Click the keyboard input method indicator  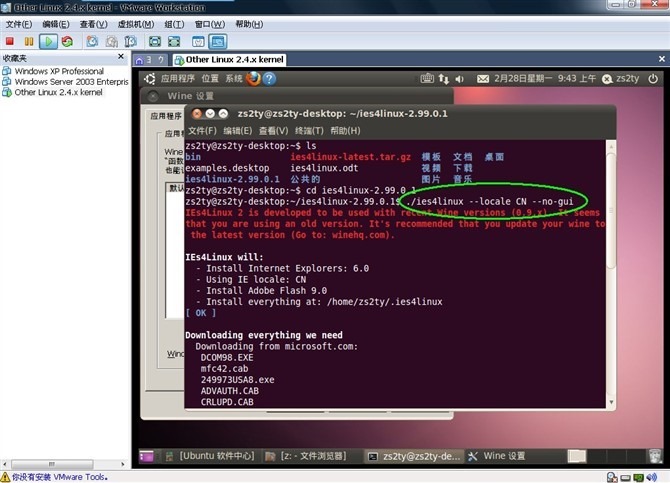point(427,79)
